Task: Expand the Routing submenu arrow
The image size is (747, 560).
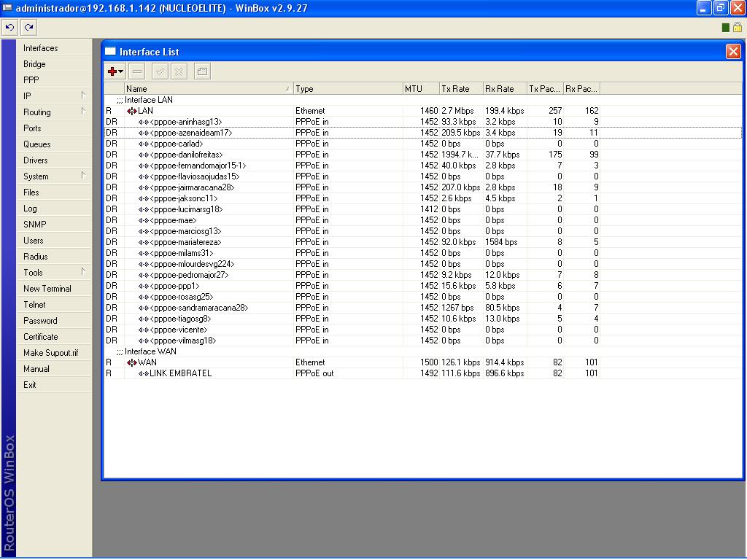Action: (83, 112)
